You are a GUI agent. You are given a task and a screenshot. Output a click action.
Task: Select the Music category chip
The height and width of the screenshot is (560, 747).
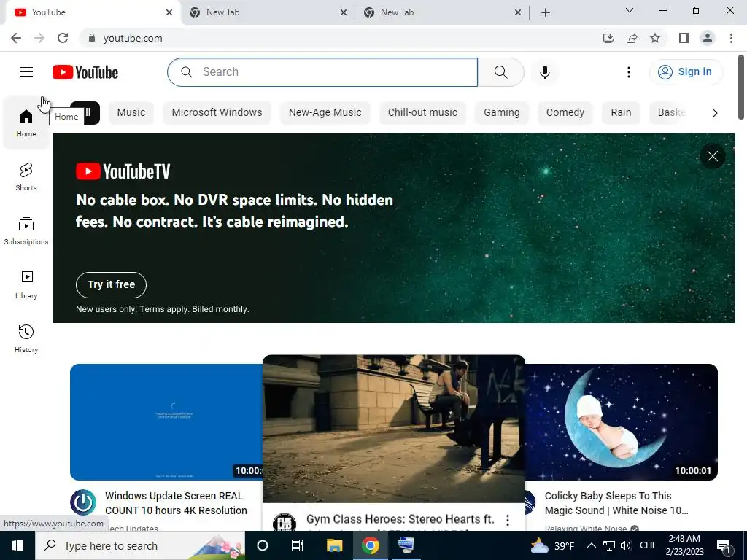tap(131, 112)
